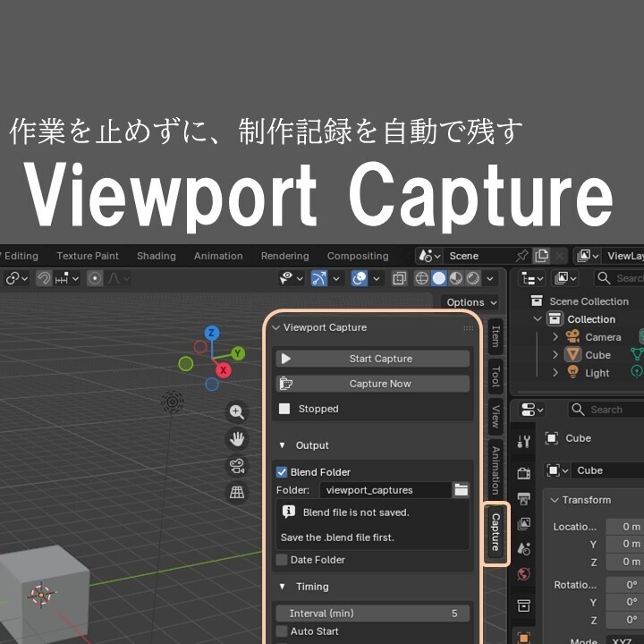644x644 pixels.
Task: Click the Capture Now button
Action: pyautogui.click(x=372, y=384)
